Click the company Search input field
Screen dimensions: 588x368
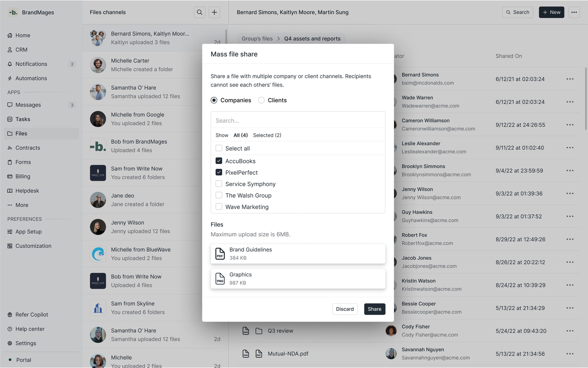[x=298, y=120]
